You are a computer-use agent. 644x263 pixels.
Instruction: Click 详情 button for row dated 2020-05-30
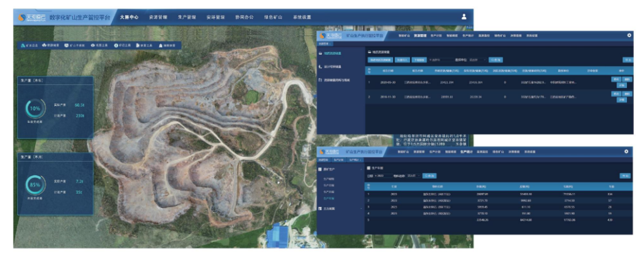(622, 86)
